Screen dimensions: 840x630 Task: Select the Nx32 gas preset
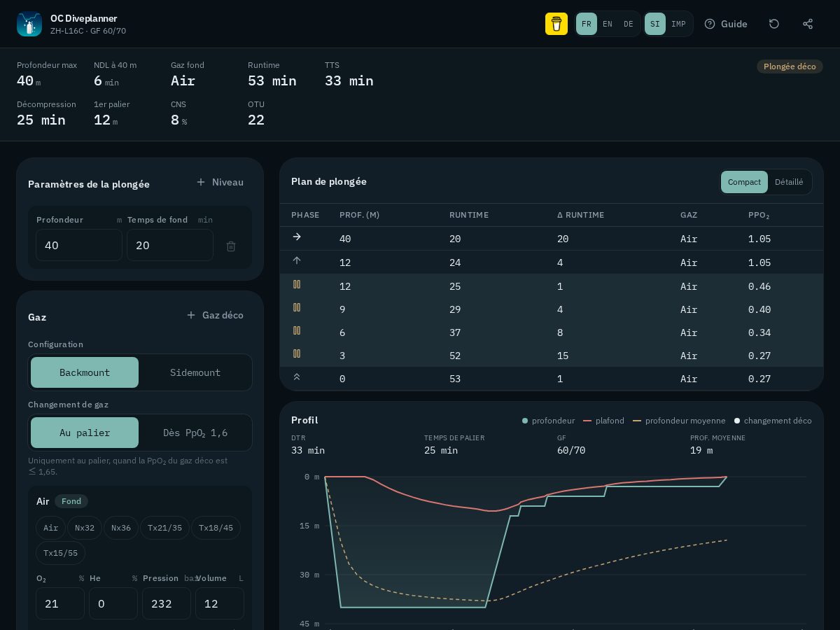pyautogui.click(x=85, y=528)
